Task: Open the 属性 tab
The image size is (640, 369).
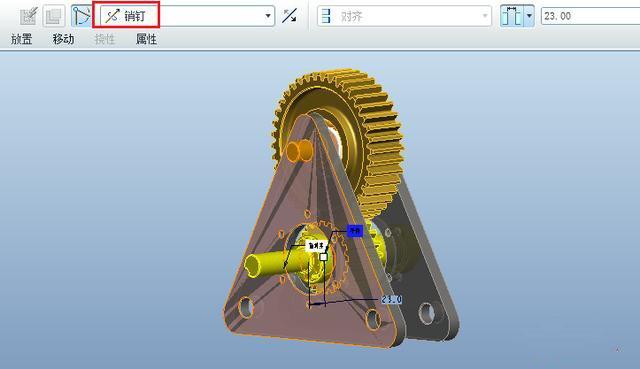Action: [x=146, y=39]
